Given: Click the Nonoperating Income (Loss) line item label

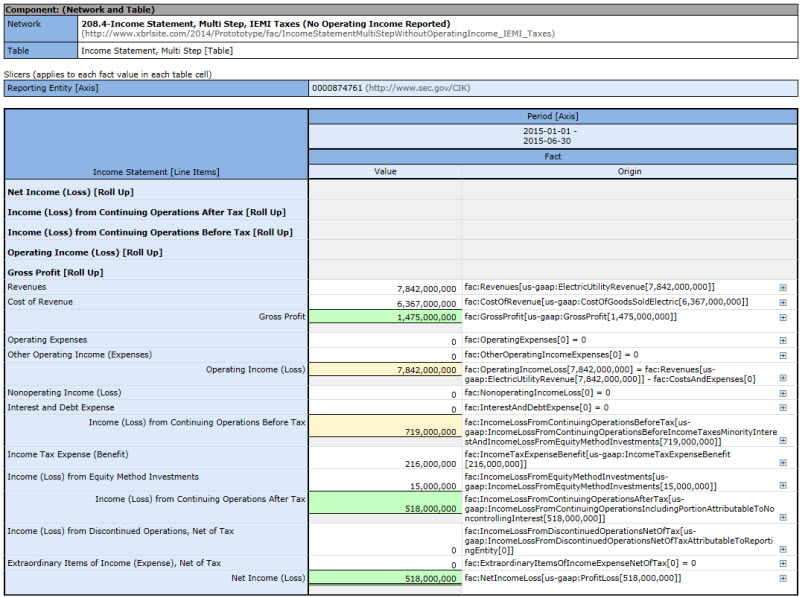Looking at the screenshot, I should (64, 392).
